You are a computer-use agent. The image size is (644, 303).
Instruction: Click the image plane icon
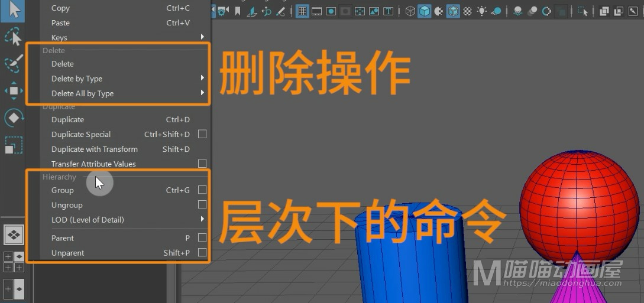(x=252, y=11)
